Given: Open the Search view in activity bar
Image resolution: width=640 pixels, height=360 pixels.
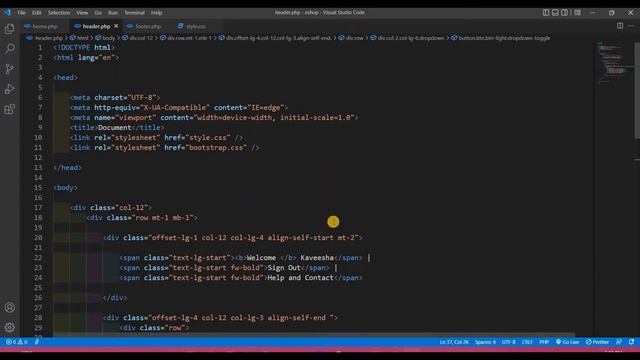Looking at the screenshot, I should tap(9, 49).
